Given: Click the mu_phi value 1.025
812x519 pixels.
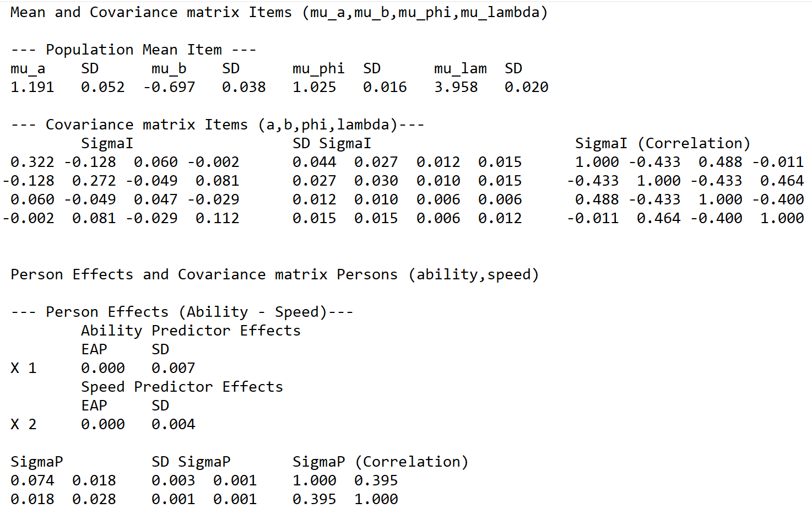Looking at the screenshot, I should (x=314, y=87).
